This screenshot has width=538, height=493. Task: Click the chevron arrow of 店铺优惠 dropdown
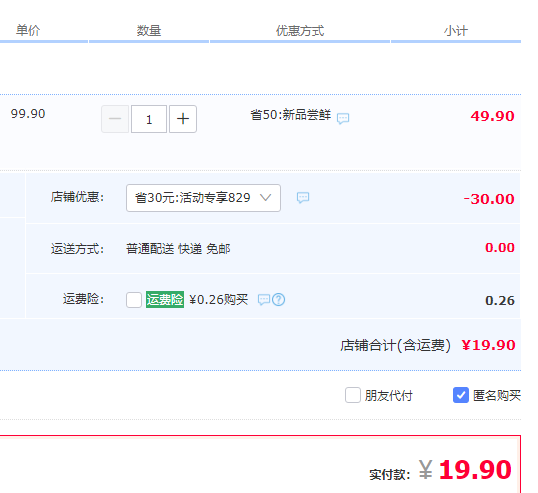(x=265, y=198)
